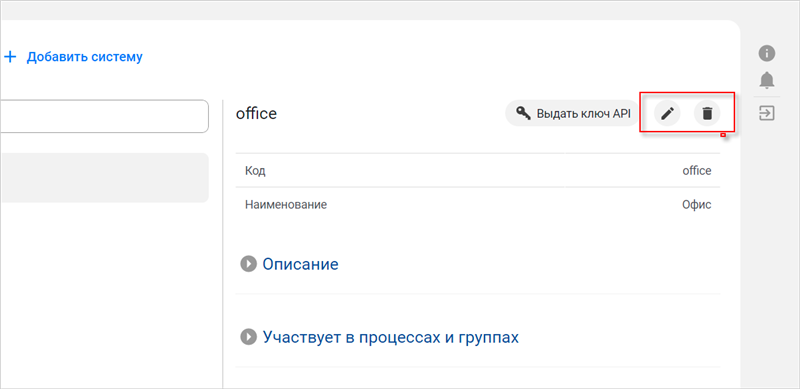The height and width of the screenshot is (389, 800).
Task: Click the office title heading
Action: point(256,113)
